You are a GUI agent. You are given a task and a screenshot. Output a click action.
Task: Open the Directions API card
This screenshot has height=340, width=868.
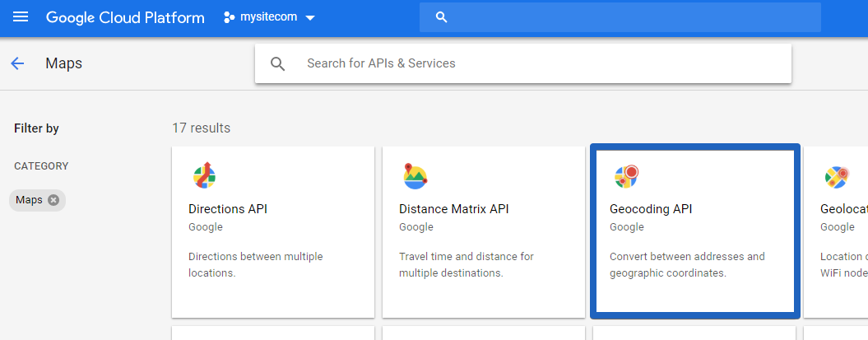273,232
